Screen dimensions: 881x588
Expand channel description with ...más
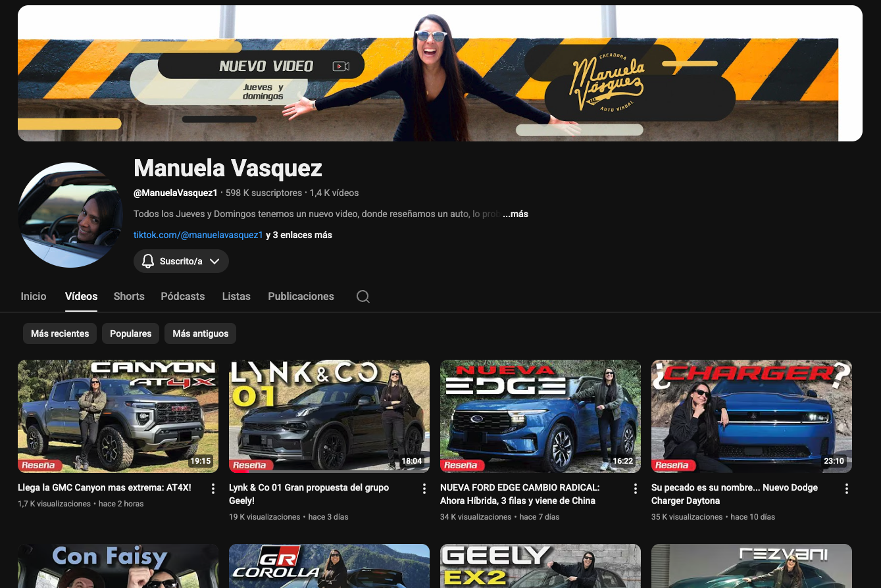[x=516, y=214]
